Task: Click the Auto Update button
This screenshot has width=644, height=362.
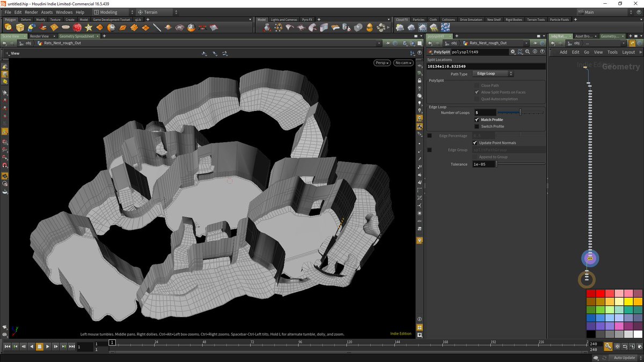Action: click(625, 358)
